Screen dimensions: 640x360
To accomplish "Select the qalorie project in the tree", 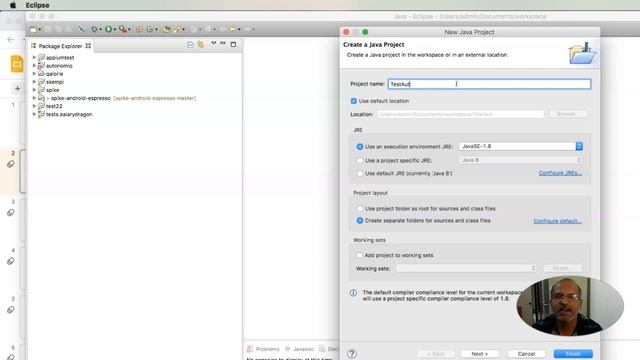I will [x=54, y=74].
